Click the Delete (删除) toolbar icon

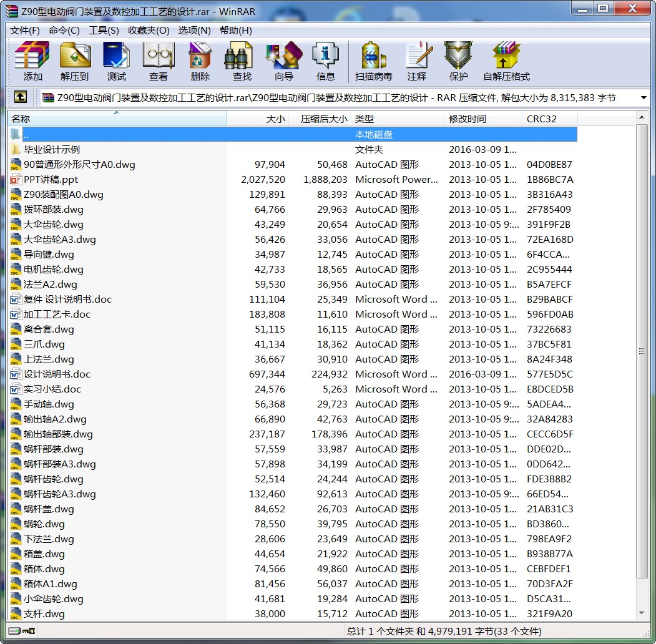click(200, 56)
